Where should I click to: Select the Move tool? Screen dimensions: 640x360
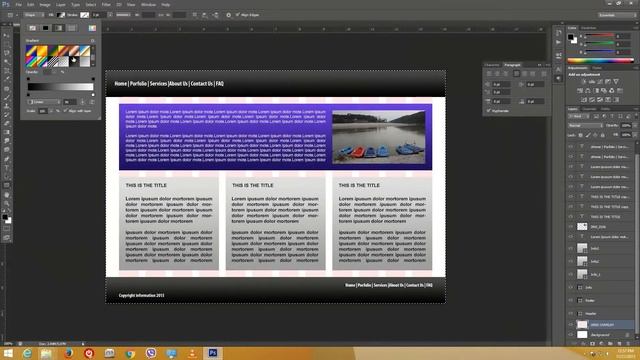coord(7,35)
